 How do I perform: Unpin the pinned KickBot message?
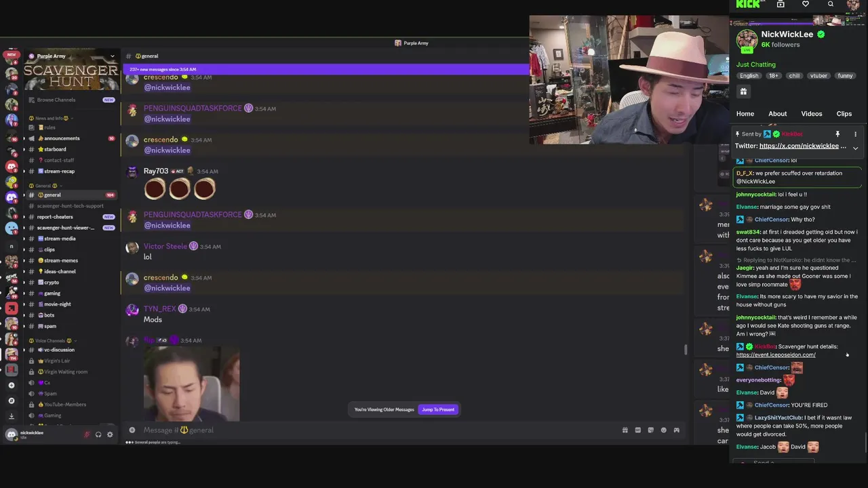837,134
